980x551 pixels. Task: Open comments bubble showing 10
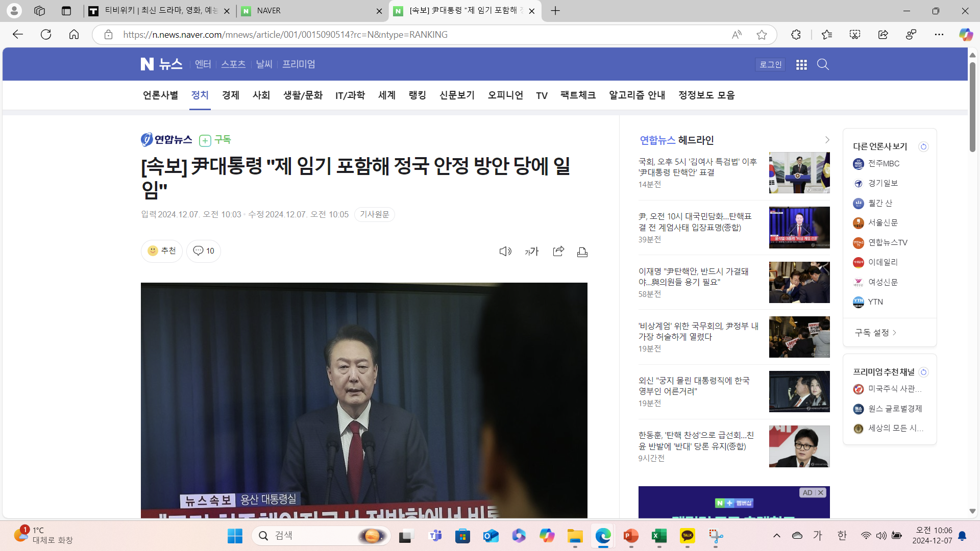tap(204, 251)
